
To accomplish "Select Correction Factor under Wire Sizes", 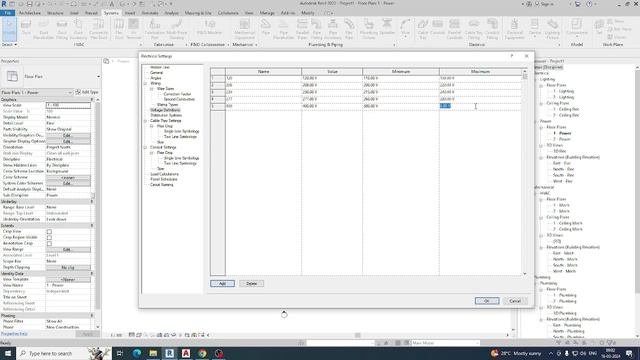I will (177, 94).
